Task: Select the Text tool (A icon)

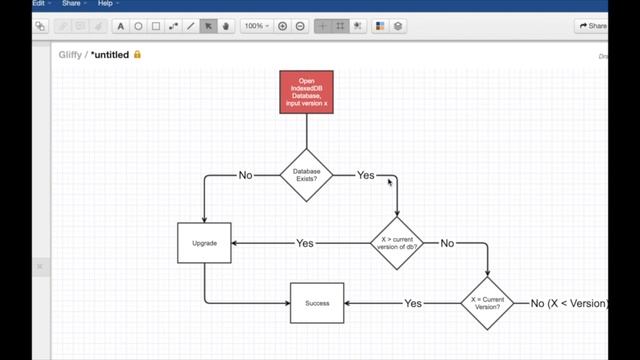Action: pyautogui.click(x=121, y=26)
